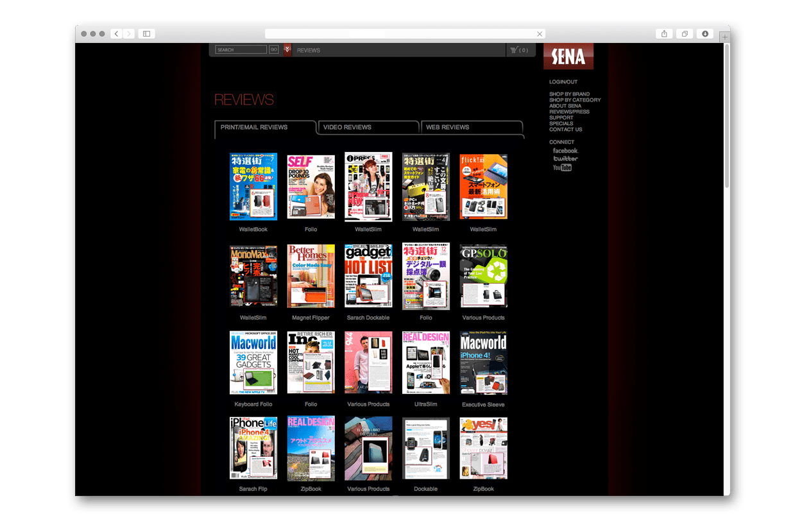Focus the SEARCH input field
This screenshot has width=809, height=532.
pyautogui.click(x=241, y=49)
